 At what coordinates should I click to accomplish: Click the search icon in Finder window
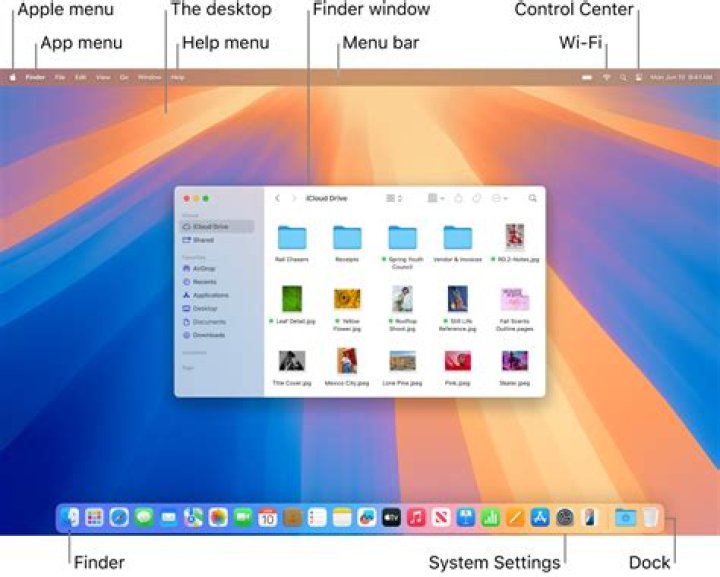tap(533, 198)
